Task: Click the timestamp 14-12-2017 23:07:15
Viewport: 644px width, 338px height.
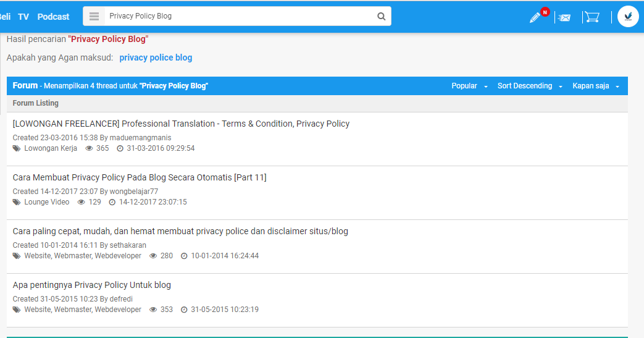Action: click(x=153, y=202)
